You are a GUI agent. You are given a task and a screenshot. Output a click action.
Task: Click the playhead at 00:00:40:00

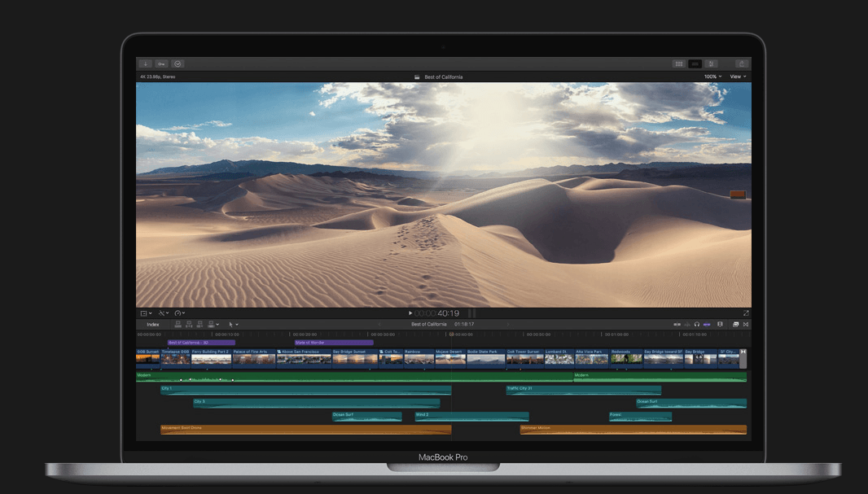[451, 334]
